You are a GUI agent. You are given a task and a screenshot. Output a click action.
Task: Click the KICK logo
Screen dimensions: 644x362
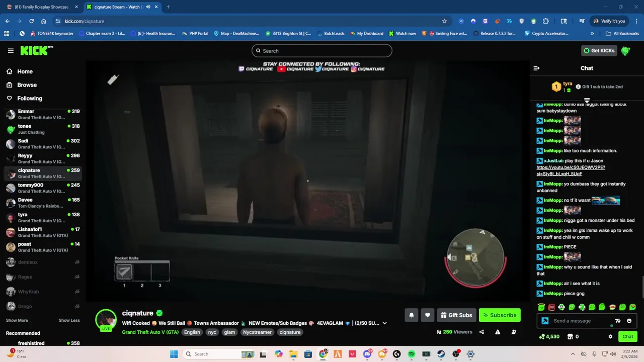click(36, 50)
